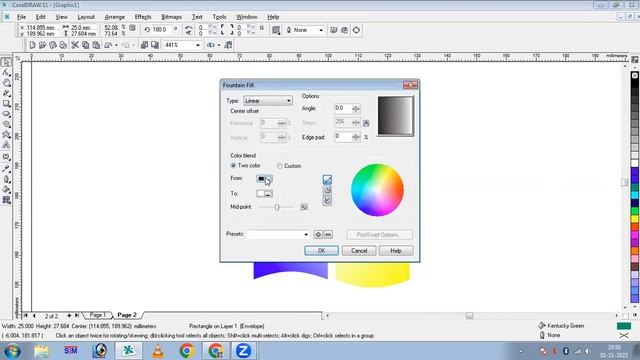640x360 pixels.
Task: Select the Custom radio button
Action: 280,166
